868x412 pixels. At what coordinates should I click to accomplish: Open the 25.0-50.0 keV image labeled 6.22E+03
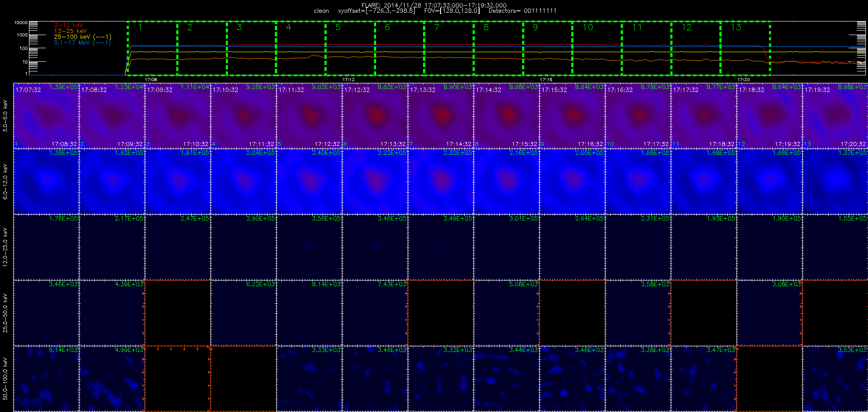(x=243, y=313)
